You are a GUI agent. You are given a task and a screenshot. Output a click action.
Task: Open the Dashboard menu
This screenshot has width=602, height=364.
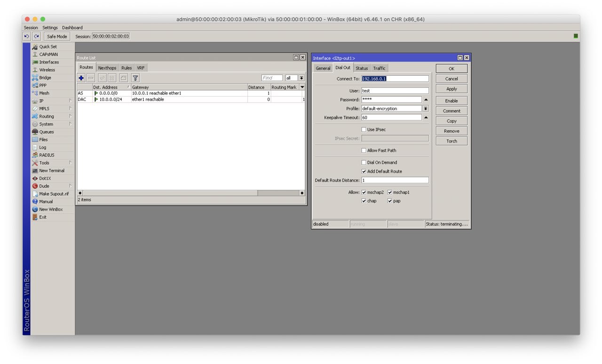pos(72,28)
